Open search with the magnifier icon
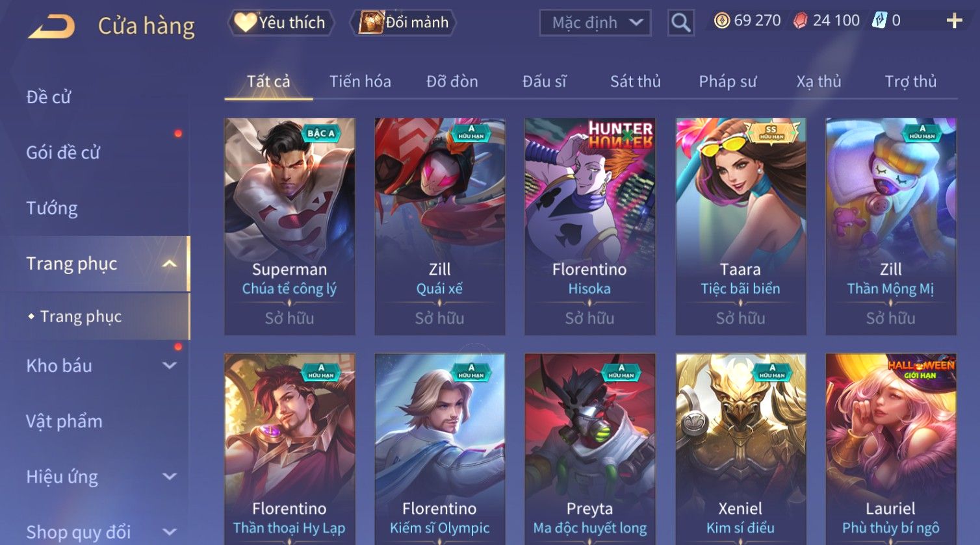The image size is (980, 545). tap(680, 23)
